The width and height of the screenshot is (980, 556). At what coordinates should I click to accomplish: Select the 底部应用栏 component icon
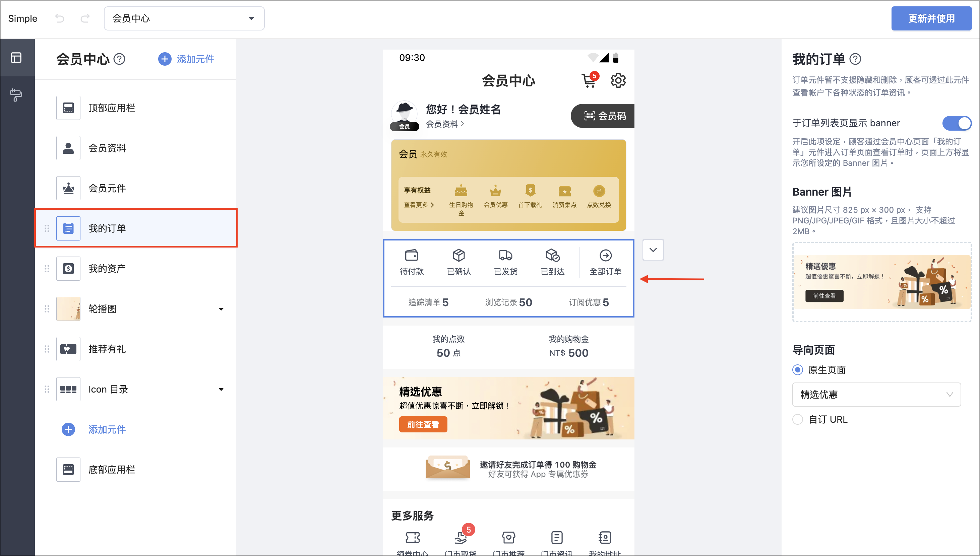pyautogui.click(x=68, y=469)
